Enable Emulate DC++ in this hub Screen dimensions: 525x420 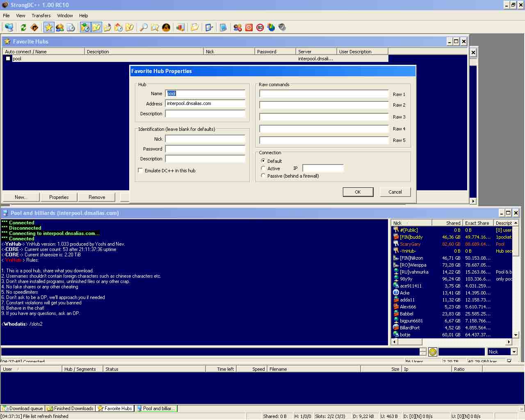click(x=141, y=171)
